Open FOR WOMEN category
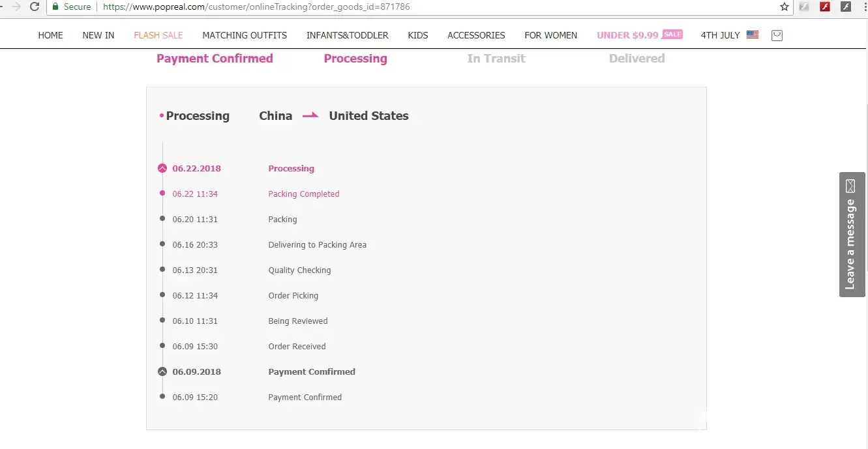The image size is (868, 449). click(550, 35)
